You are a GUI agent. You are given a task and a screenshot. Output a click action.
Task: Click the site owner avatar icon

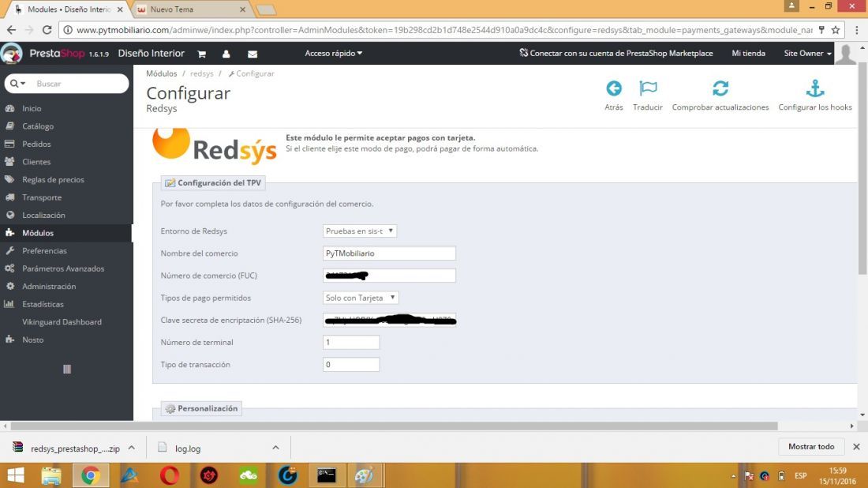coord(845,54)
